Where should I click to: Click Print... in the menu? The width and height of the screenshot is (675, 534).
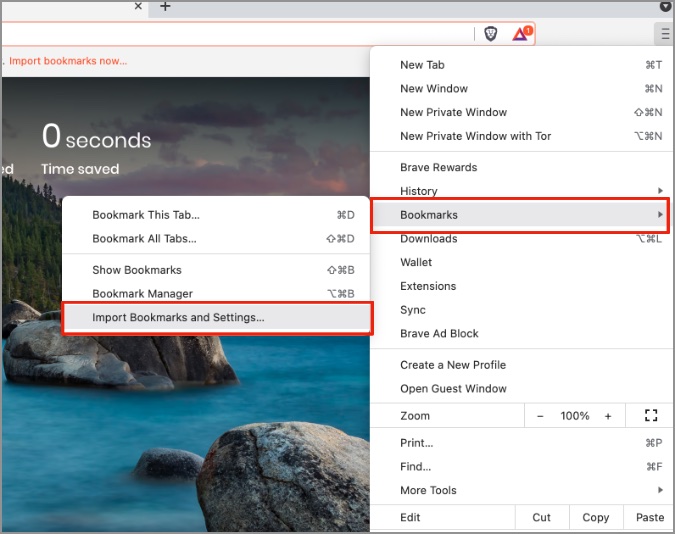point(522,443)
